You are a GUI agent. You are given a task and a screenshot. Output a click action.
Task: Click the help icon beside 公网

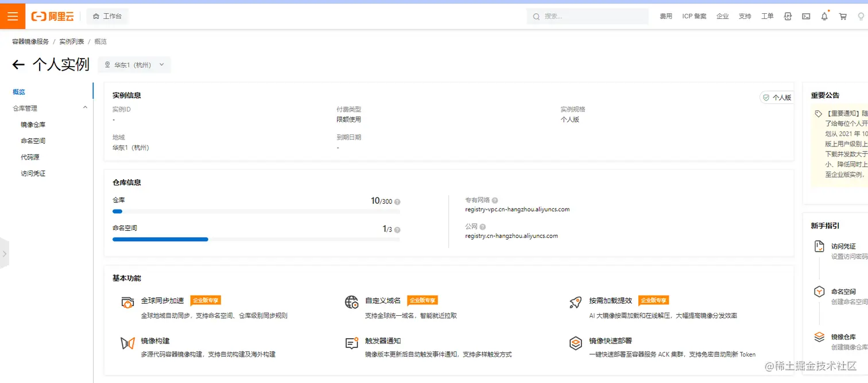click(x=483, y=227)
